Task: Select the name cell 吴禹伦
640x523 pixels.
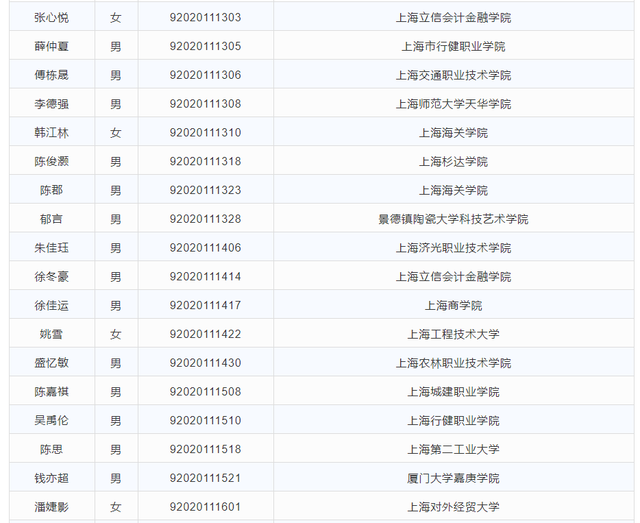Action: [x=51, y=421]
